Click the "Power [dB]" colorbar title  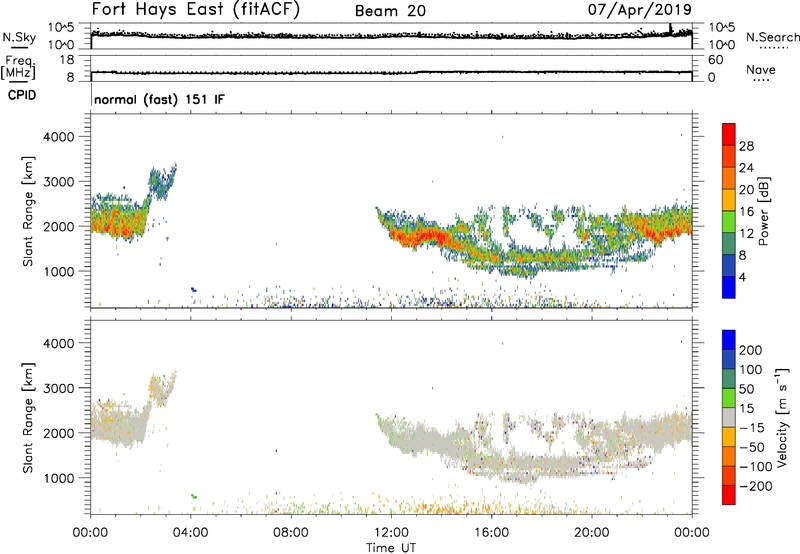point(763,211)
